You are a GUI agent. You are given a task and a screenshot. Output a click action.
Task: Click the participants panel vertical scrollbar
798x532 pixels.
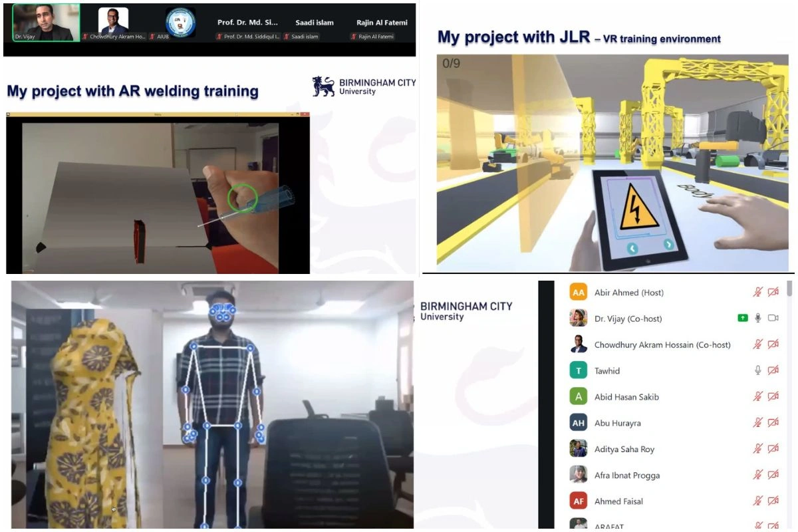tap(789, 289)
